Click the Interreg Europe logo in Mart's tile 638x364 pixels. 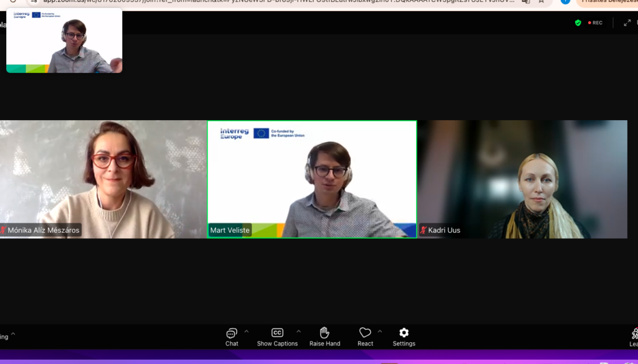pos(234,134)
